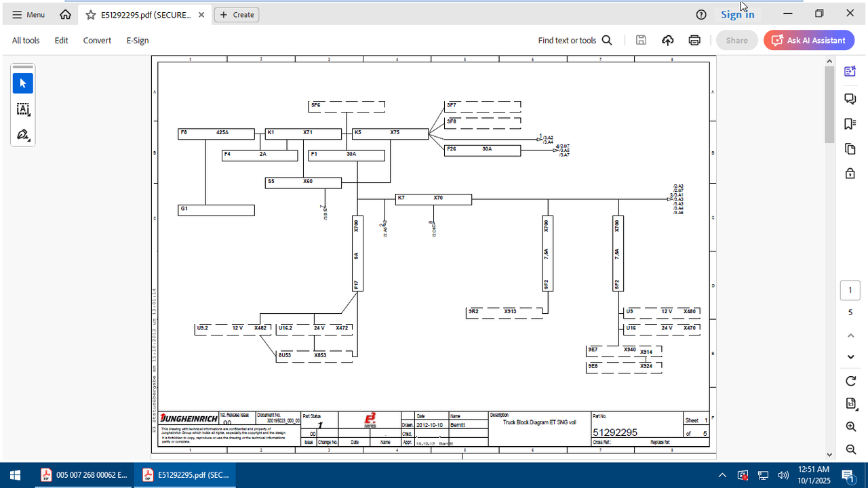Zoom in with the magnifier plus

tap(850, 426)
